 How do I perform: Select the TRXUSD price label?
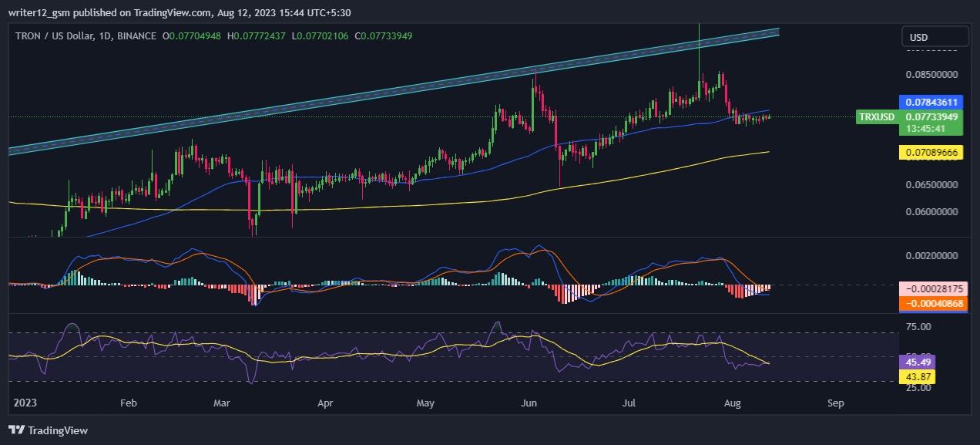click(x=877, y=117)
